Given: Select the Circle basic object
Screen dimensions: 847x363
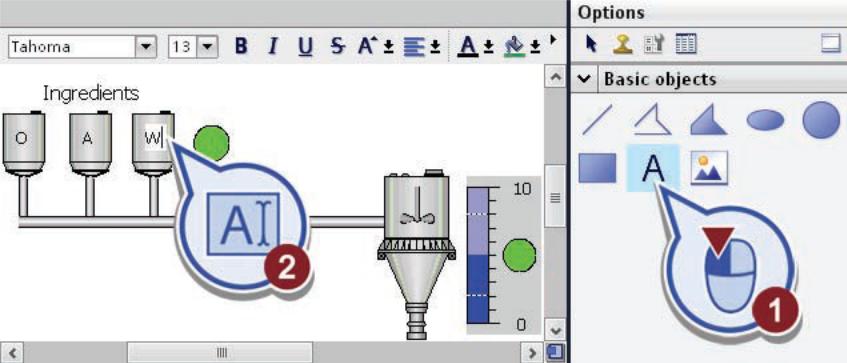Looking at the screenshot, I should click(x=821, y=119).
